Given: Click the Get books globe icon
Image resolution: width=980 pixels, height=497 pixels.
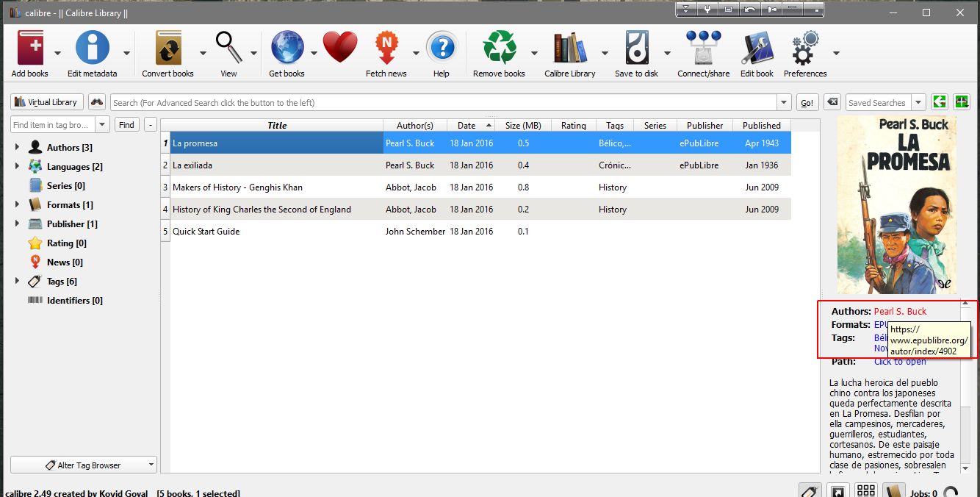Looking at the screenshot, I should [x=287, y=49].
